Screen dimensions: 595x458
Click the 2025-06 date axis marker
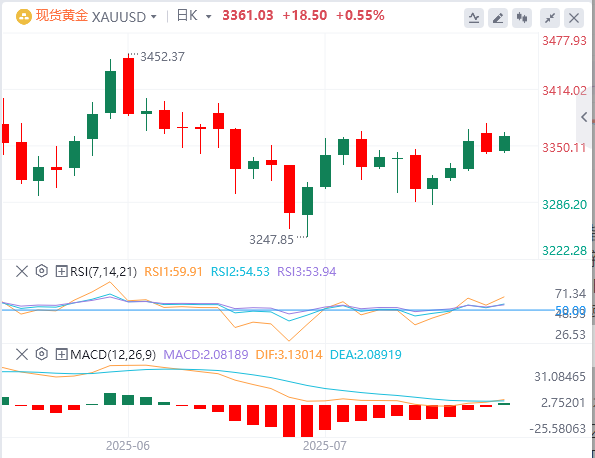(x=128, y=445)
